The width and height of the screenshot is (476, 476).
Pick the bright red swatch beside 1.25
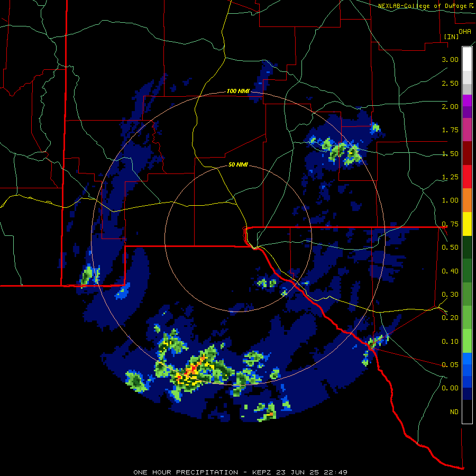coord(467,177)
